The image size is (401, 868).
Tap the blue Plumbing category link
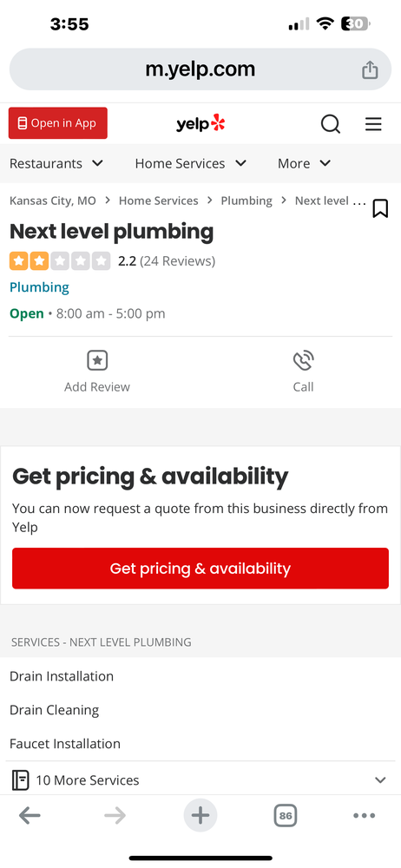click(39, 287)
